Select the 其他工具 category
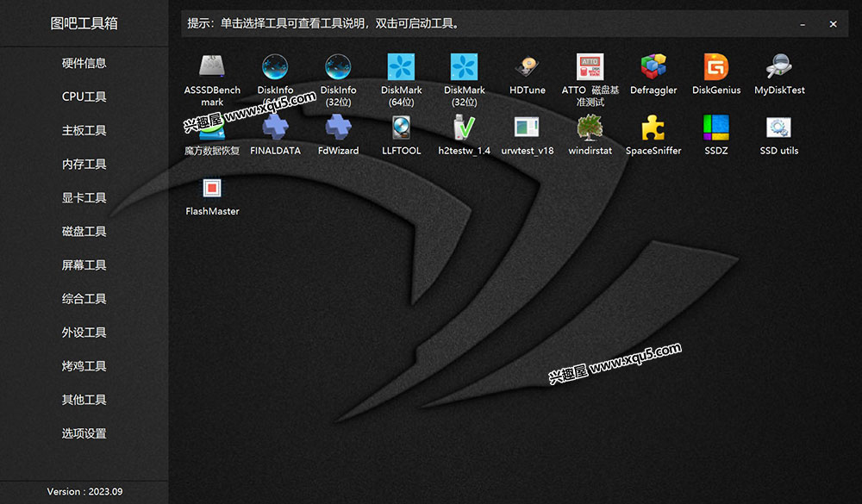 [x=84, y=400]
